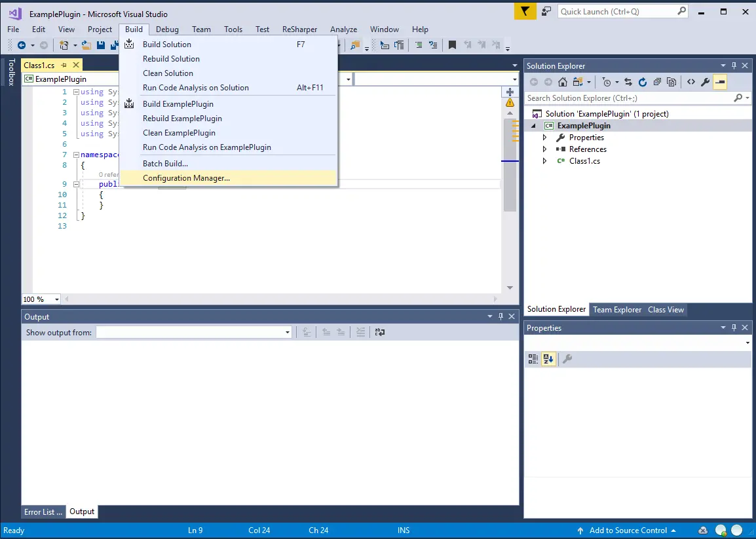The height and width of the screenshot is (539, 756).
Task: Choose Build ExamplePlugin menu entry
Action: (x=227, y=103)
